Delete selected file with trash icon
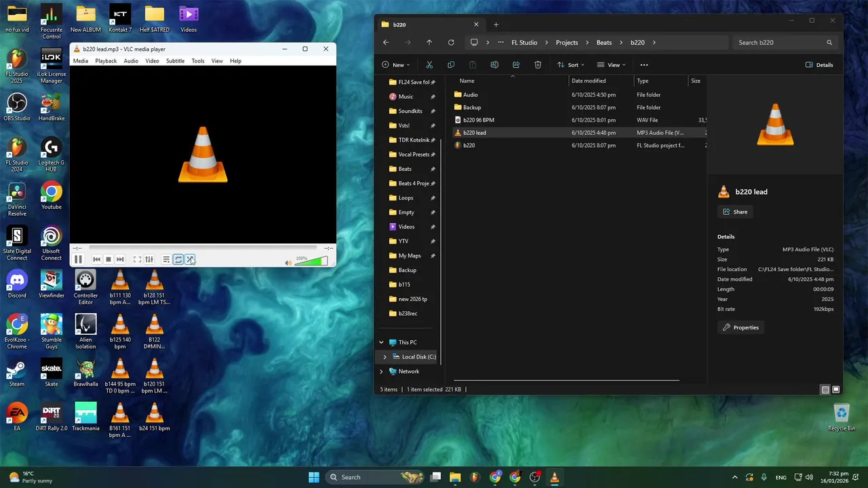The width and height of the screenshot is (868, 488). pos(538,65)
